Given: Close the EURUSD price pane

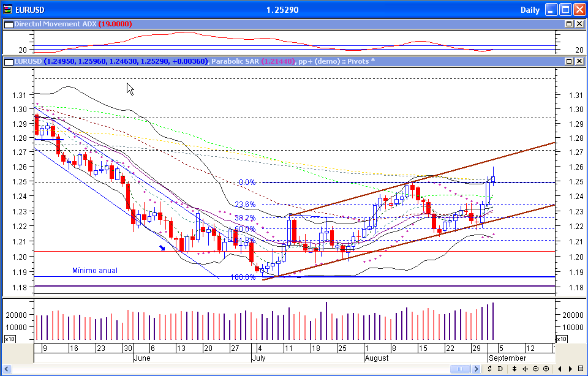Looking at the screenshot, I should (579, 61).
